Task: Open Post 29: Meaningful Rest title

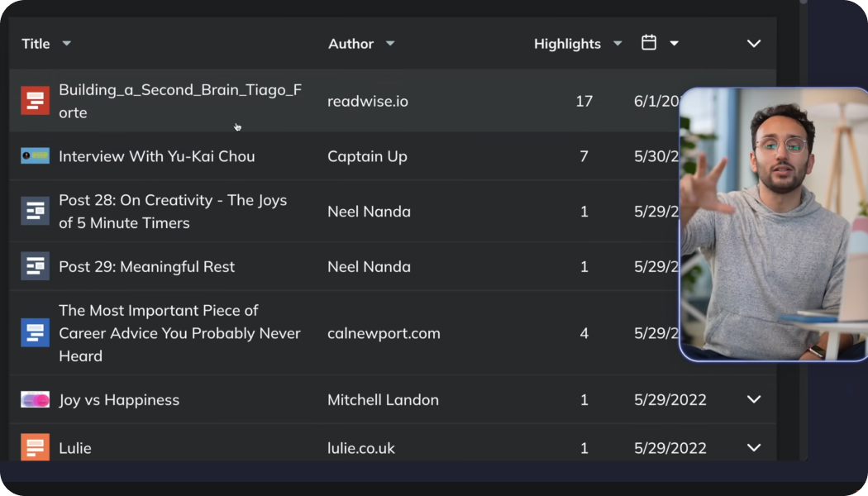Action: point(146,266)
